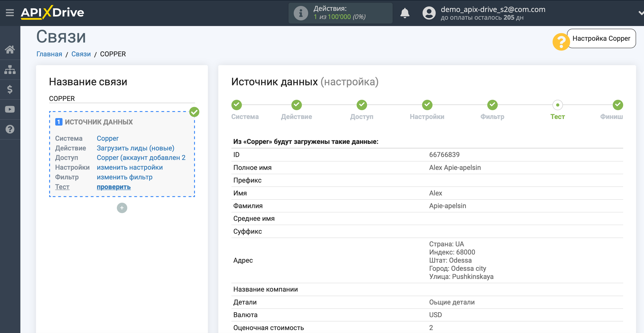Click the Улица: Pushkinskaya address line

pyautogui.click(x=461, y=276)
